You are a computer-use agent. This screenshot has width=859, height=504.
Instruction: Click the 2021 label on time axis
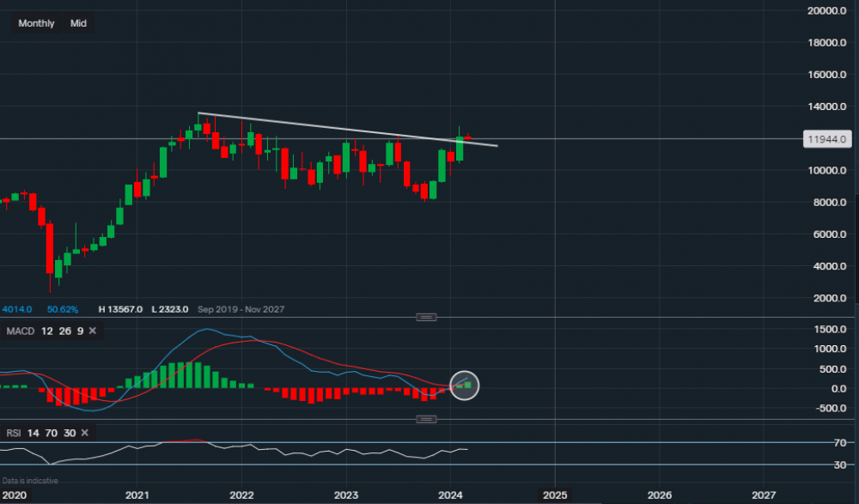tap(137, 495)
